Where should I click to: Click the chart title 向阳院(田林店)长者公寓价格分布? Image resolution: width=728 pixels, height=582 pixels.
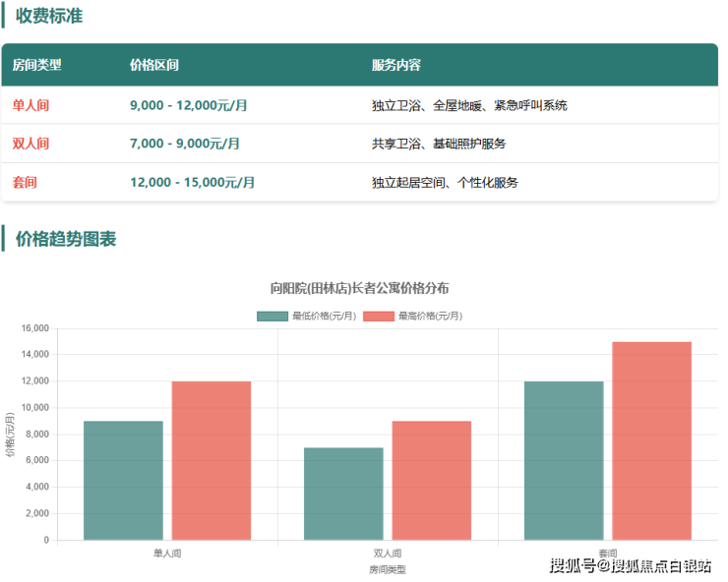(360, 288)
